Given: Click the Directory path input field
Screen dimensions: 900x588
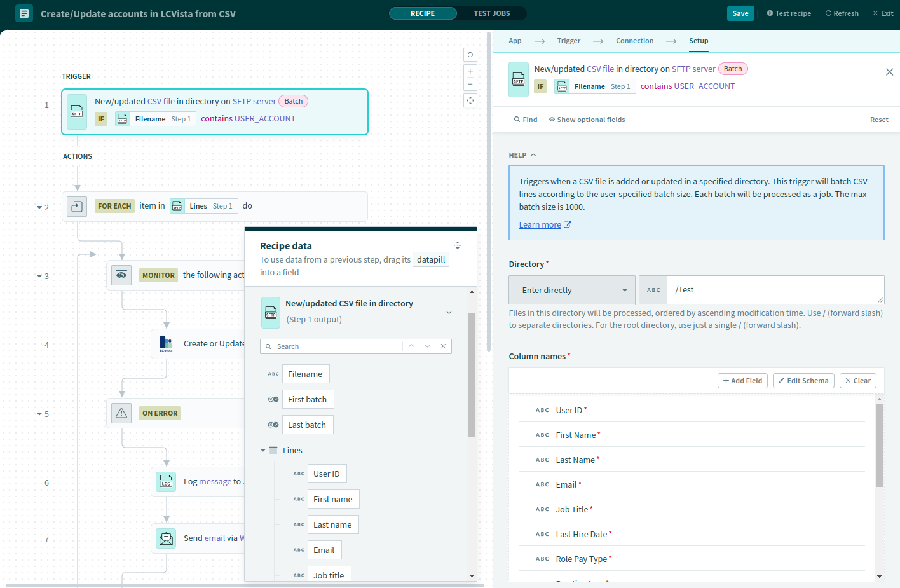Looking at the screenshot, I should [x=775, y=290].
